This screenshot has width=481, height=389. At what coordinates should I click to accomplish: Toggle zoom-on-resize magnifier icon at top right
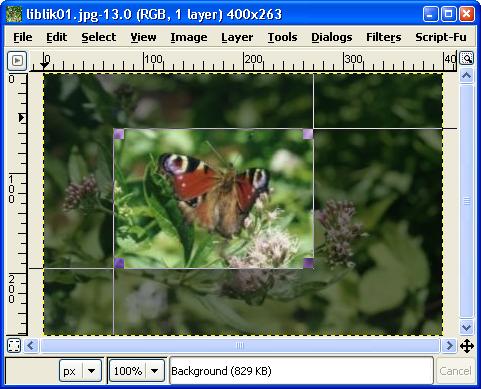pyautogui.click(x=466, y=59)
